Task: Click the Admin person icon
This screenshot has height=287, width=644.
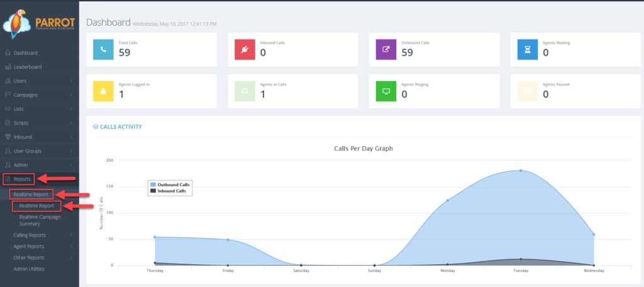Action: coord(8,165)
